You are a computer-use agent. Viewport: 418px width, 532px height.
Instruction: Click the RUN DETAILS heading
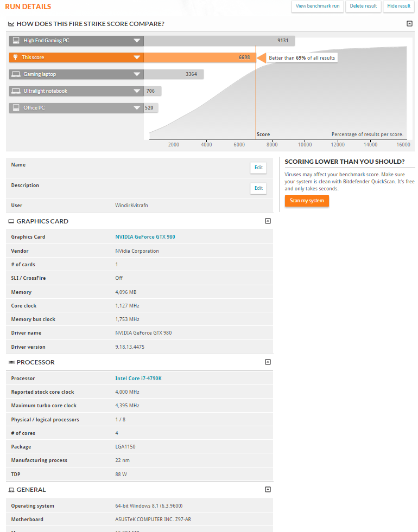(28, 7)
